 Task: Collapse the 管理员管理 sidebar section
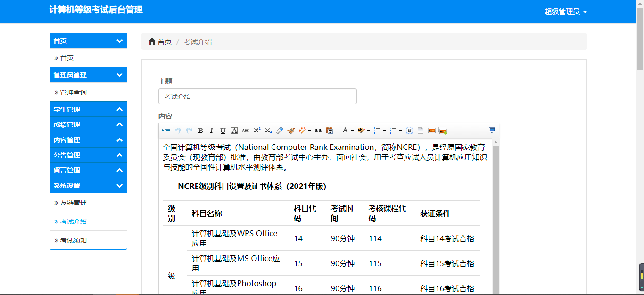point(88,75)
